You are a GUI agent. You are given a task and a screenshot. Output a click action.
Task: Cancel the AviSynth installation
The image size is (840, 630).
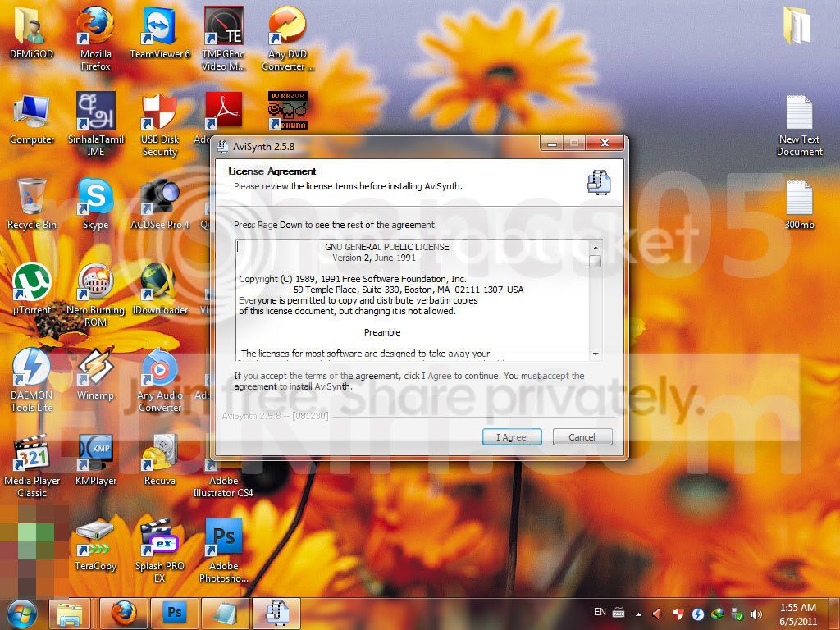(x=582, y=437)
